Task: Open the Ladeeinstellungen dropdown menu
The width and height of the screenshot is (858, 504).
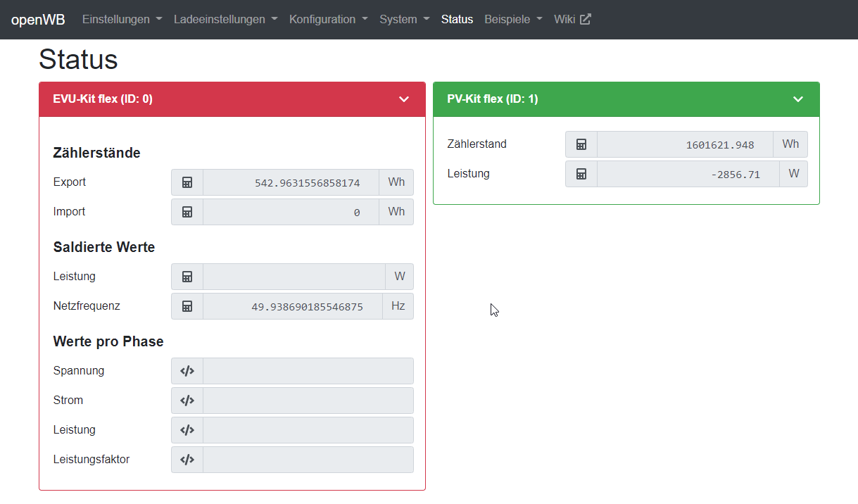Action: [x=225, y=20]
